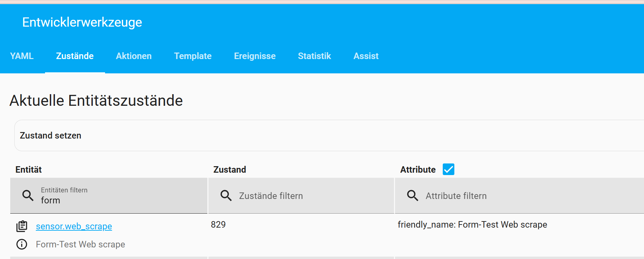The width and height of the screenshot is (644, 259).
Task: Copy the sensor.web_scrape entity ID via clipboard icon
Action: (22, 226)
